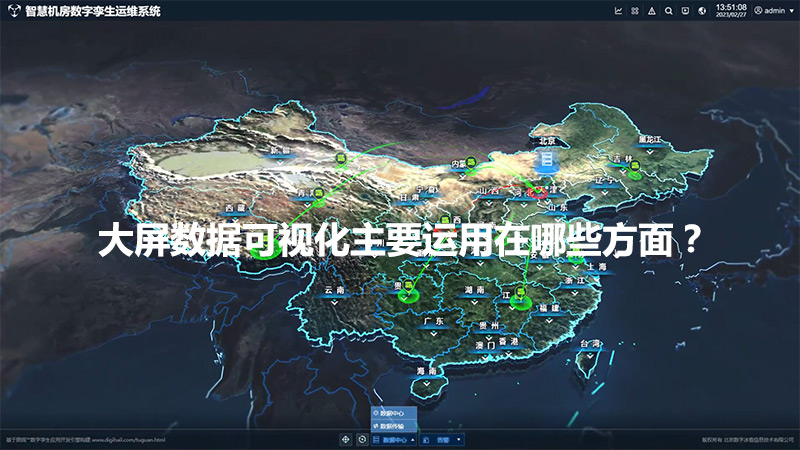Click the 北京 label above server marker
This screenshot has height=450, width=800.
coord(547,141)
